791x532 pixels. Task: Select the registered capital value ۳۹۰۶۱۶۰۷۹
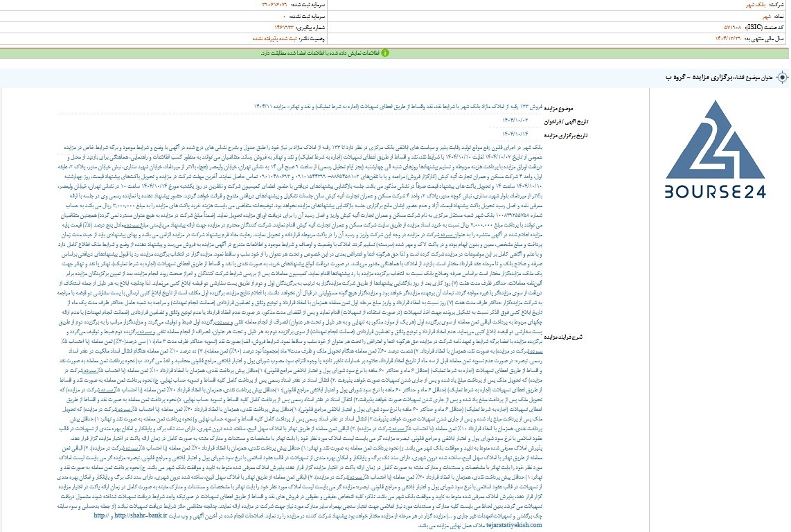(x=274, y=5)
